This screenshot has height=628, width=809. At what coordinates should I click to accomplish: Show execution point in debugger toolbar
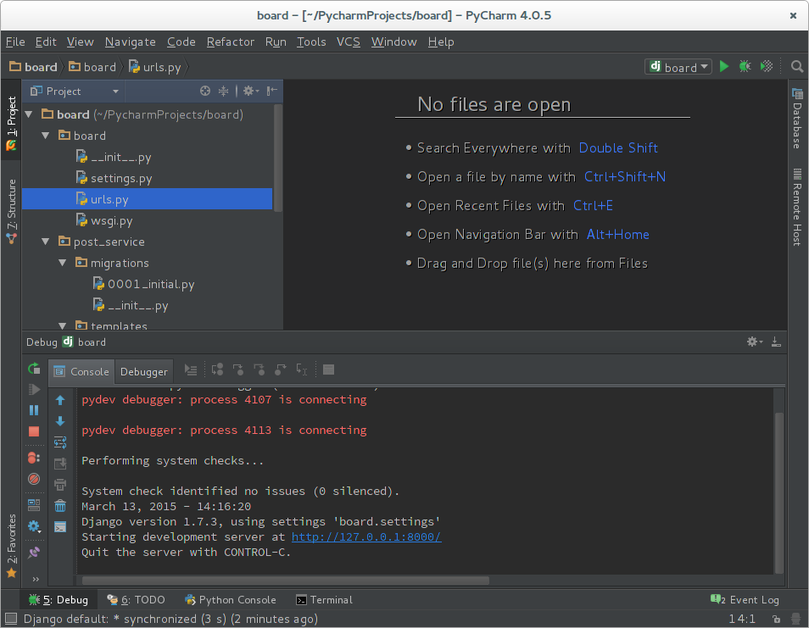(x=191, y=369)
